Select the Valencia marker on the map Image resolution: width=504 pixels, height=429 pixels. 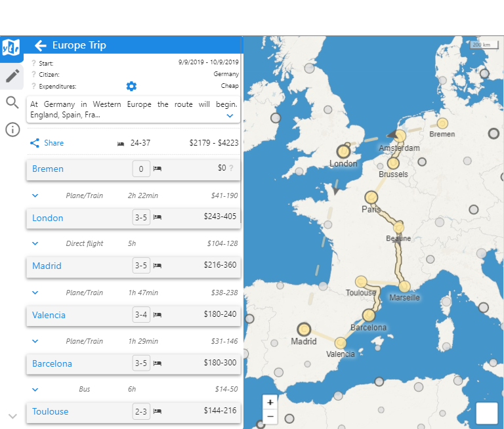[x=341, y=343]
